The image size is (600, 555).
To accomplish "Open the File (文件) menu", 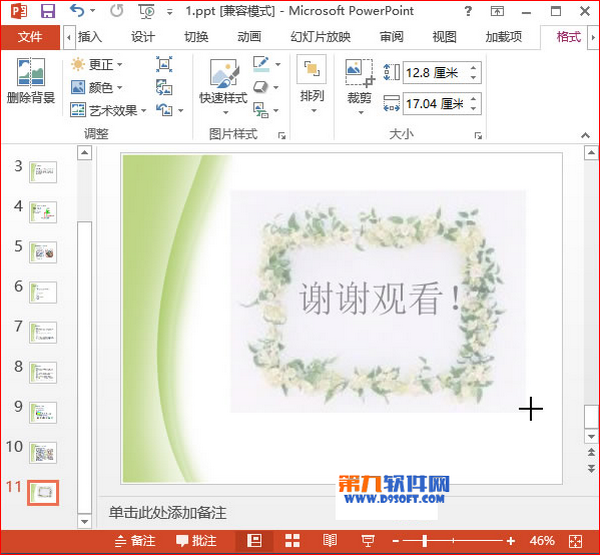I will pyautogui.click(x=31, y=37).
